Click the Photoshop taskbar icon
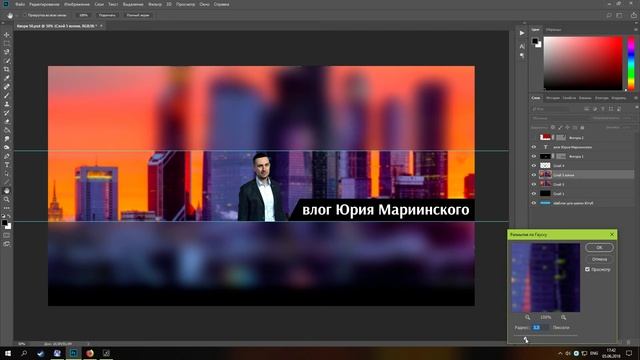 (x=73, y=353)
